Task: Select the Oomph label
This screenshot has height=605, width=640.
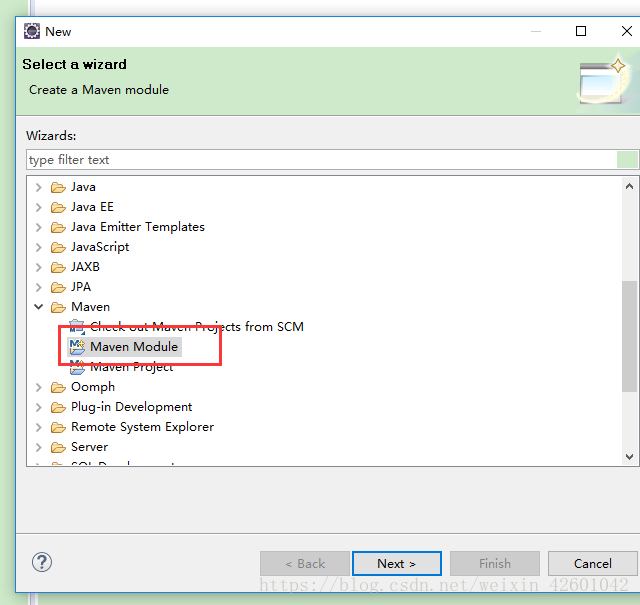Action: click(93, 387)
